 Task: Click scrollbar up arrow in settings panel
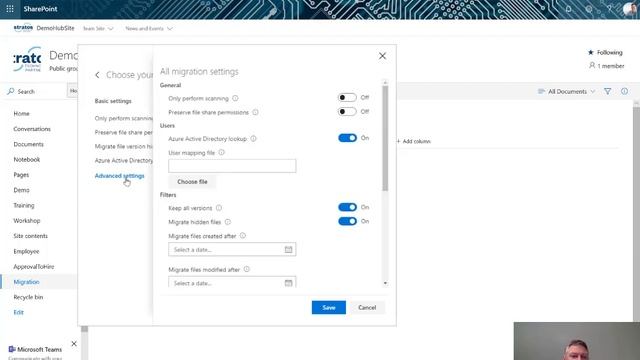coord(385,82)
